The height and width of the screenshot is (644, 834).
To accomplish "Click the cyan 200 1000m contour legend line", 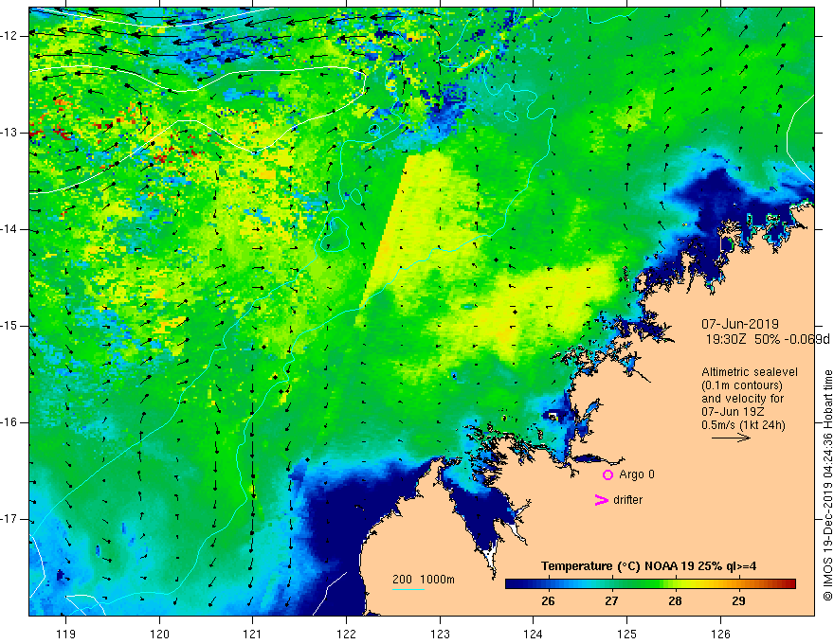I will click(408, 589).
